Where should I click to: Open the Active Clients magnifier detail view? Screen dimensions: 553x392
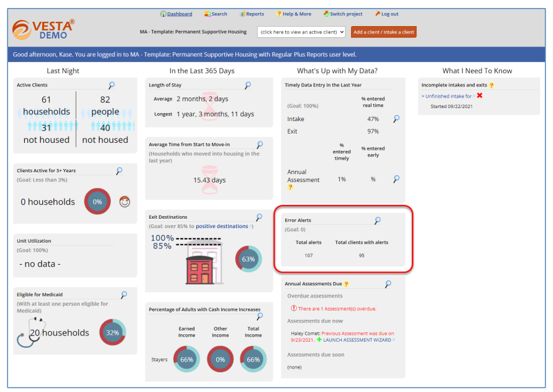[111, 86]
